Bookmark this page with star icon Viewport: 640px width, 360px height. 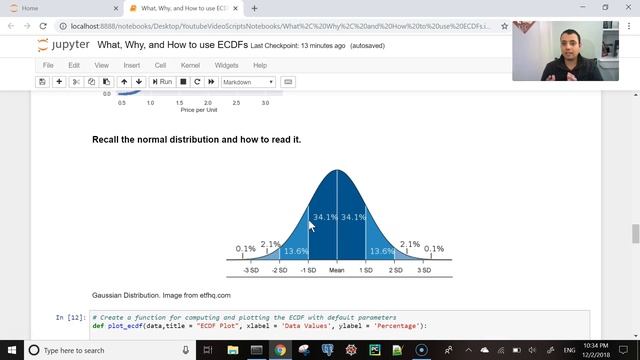[504, 26]
